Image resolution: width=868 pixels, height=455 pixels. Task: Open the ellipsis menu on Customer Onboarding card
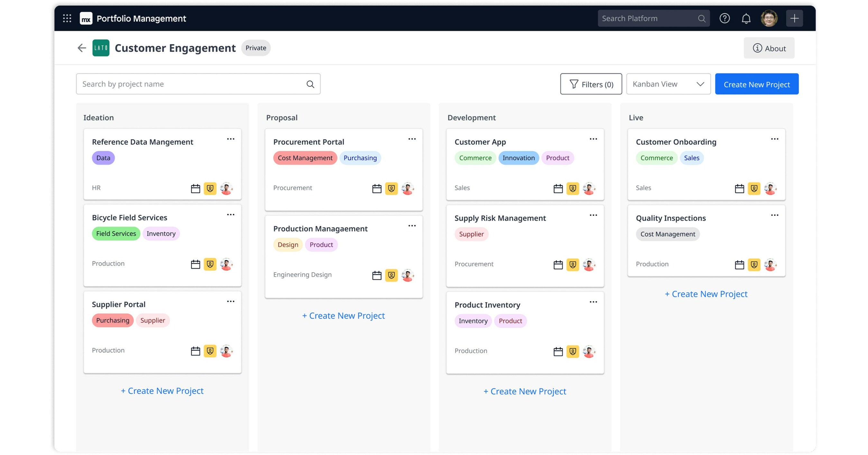point(775,138)
